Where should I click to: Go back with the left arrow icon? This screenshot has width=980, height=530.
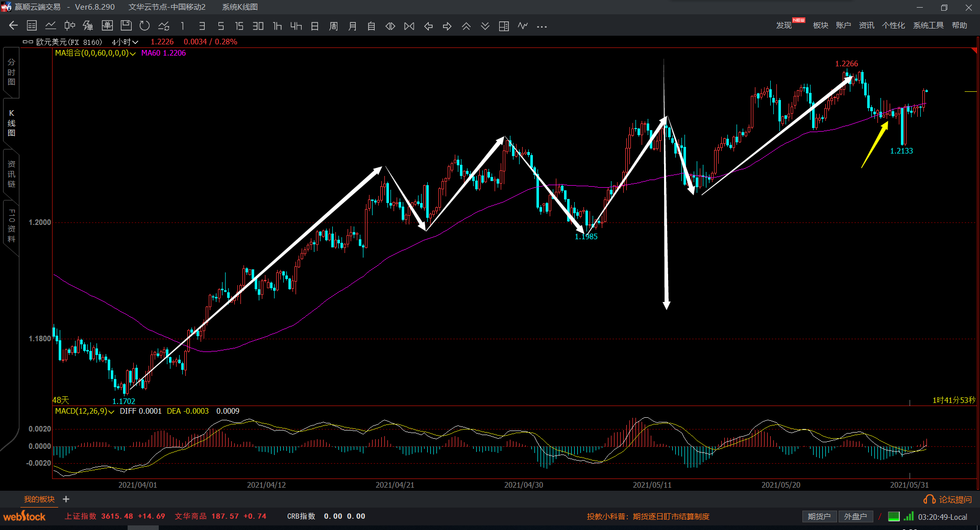[x=13, y=26]
